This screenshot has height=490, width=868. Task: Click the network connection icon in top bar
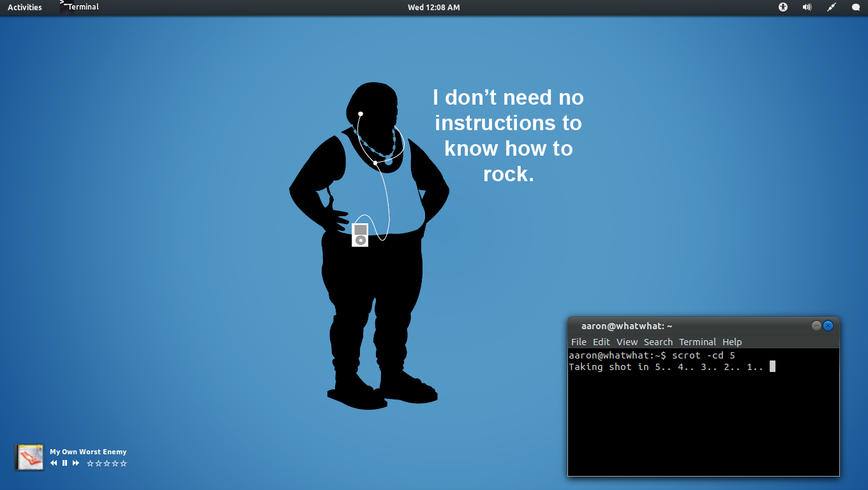click(832, 7)
